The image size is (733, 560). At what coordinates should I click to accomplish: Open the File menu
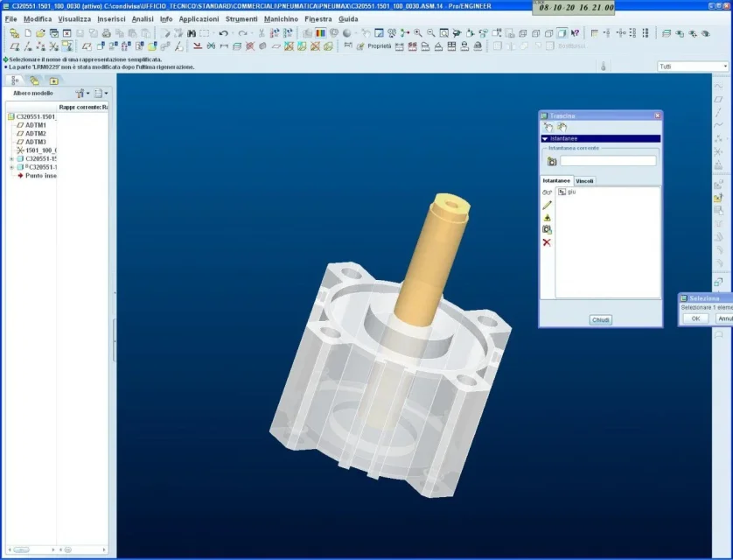click(x=10, y=19)
